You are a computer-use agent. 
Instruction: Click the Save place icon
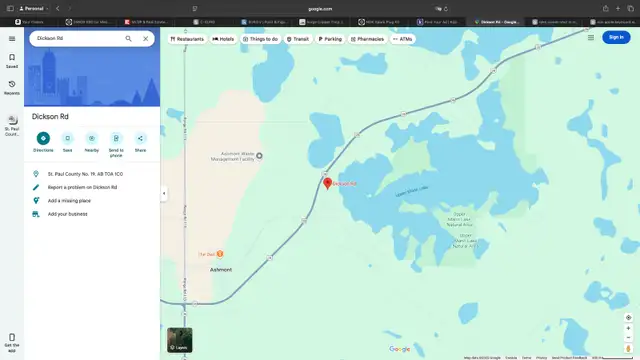click(x=67, y=138)
